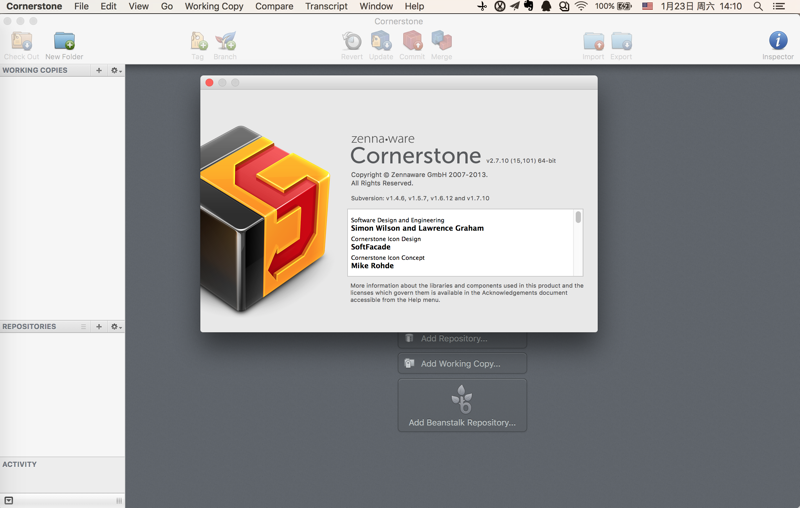800x508 pixels.
Task: Click the Merge toolbar icon
Action: [x=441, y=45]
